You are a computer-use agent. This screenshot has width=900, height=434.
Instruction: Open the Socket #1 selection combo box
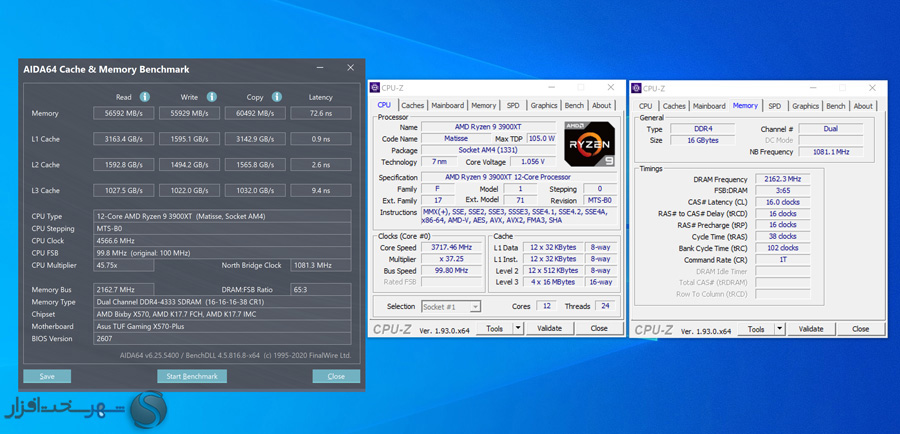coord(451,307)
